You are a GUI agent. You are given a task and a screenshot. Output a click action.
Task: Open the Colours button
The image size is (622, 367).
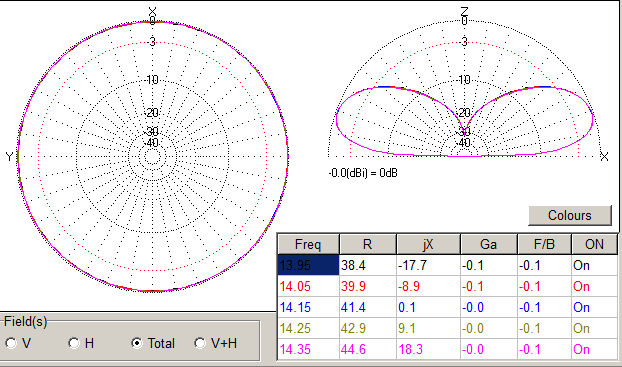click(570, 215)
